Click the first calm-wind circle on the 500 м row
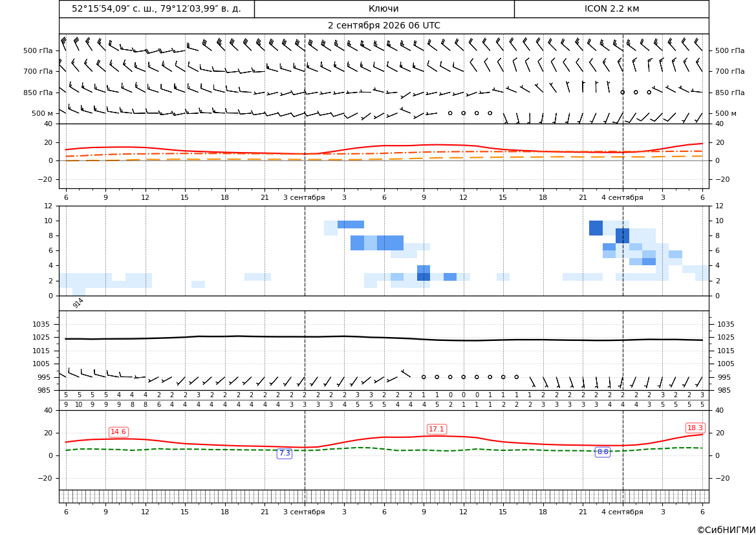Screen dimensions: 756x535 tap(450, 113)
